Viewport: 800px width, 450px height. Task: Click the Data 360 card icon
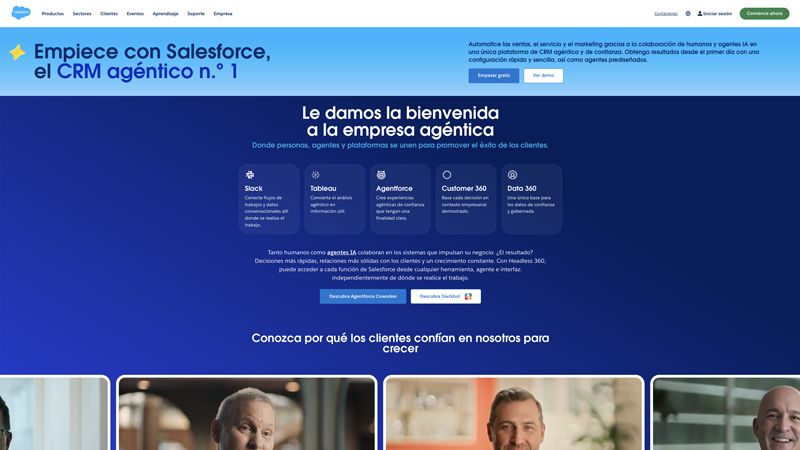click(x=512, y=175)
